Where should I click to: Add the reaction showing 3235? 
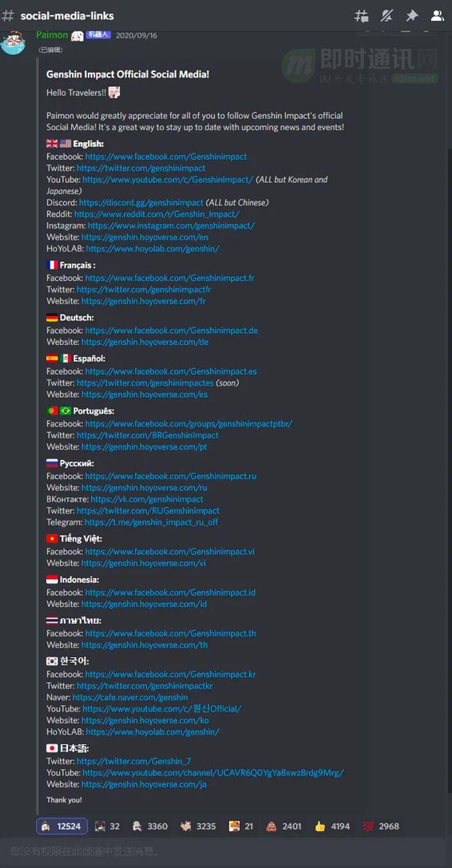(x=198, y=826)
